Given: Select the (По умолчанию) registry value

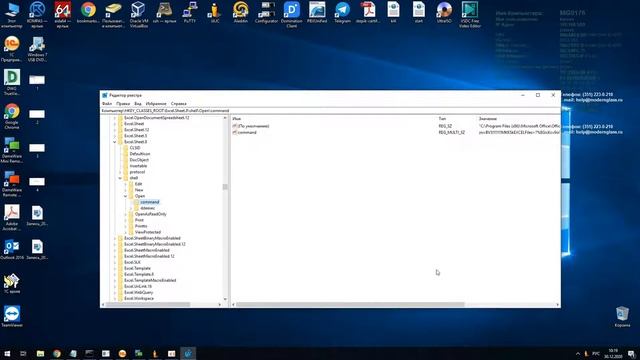Looking at the screenshot, I should pyautogui.click(x=253, y=126).
